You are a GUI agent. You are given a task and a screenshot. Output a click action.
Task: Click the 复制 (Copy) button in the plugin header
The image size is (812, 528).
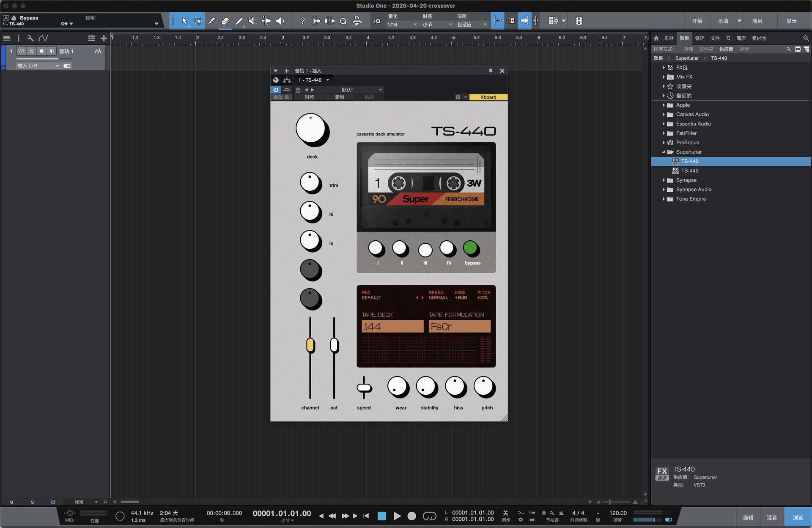point(339,97)
